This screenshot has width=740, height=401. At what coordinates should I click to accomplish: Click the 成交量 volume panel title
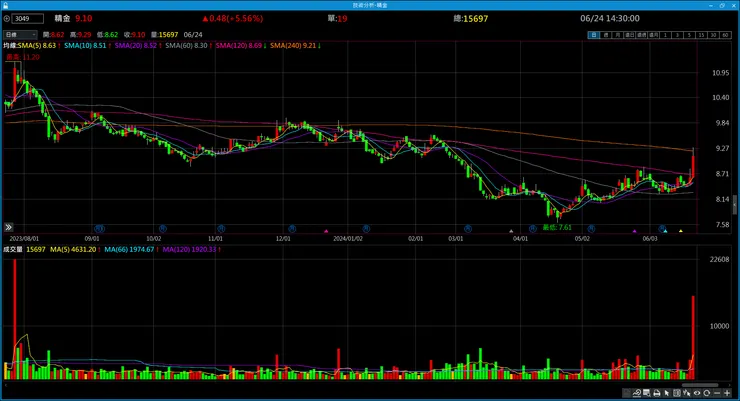pos(13,250)
